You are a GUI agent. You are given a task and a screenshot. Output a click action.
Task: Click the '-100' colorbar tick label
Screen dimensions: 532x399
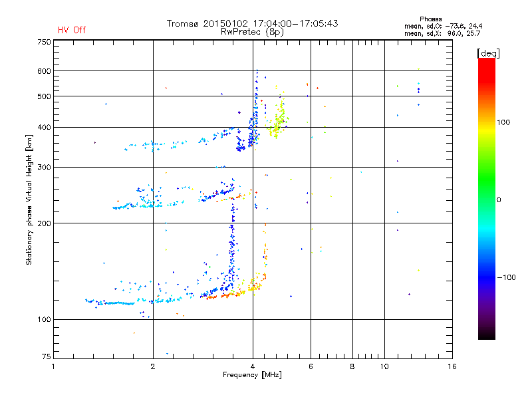point(506,277)
